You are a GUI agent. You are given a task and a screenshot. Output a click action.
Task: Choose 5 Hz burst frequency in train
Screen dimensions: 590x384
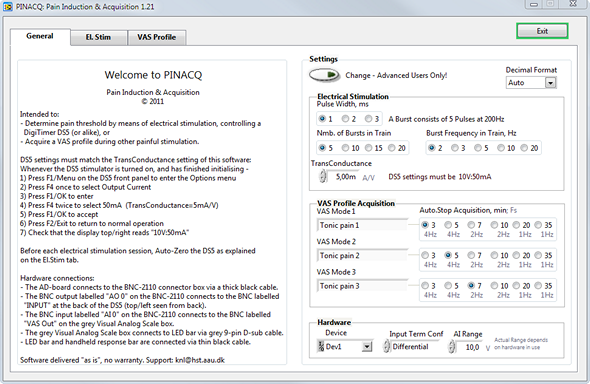coord(477,148)
